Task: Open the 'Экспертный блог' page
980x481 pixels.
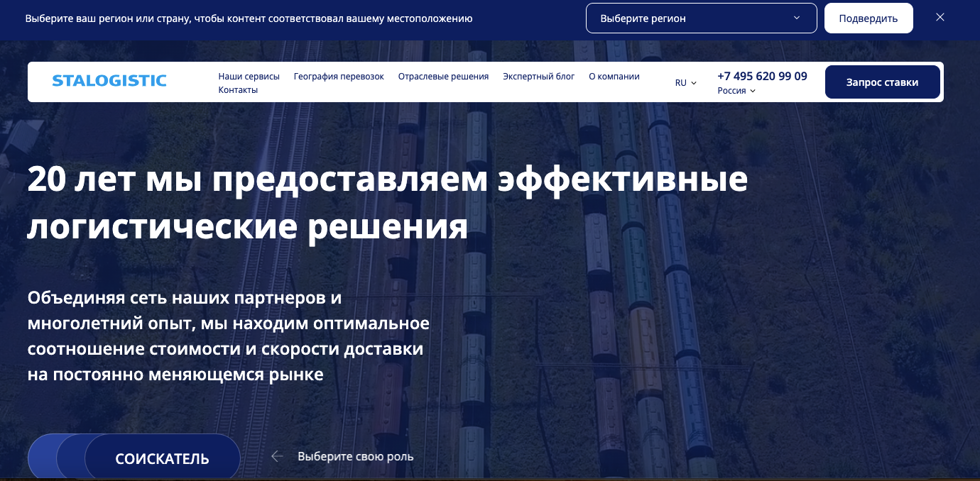Action: [x=539, y=77]
